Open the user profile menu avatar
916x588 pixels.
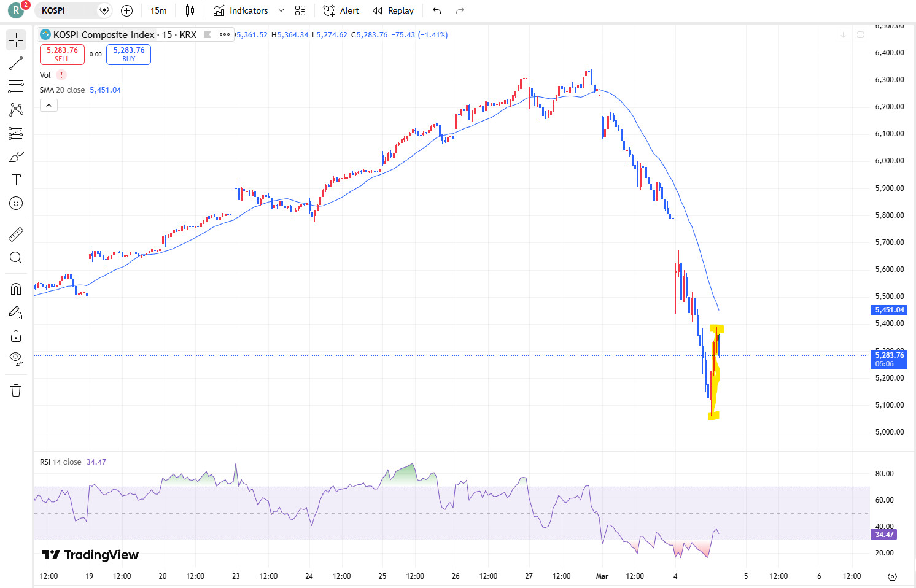[x=16, y=10]
